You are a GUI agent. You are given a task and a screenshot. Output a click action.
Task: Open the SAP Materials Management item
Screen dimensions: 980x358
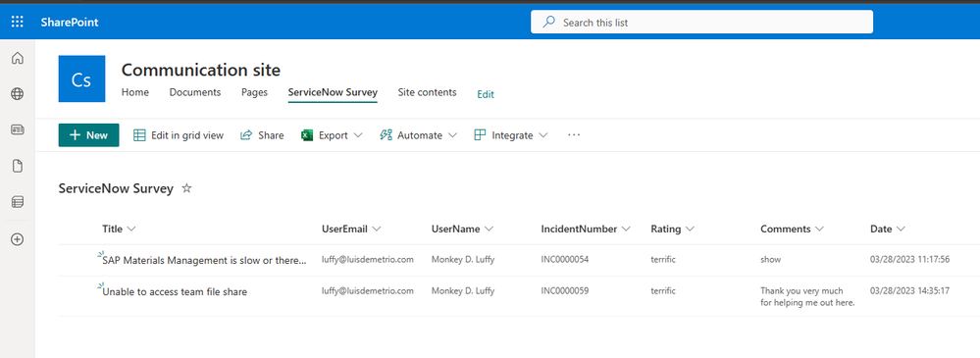[x=204, y=261]
